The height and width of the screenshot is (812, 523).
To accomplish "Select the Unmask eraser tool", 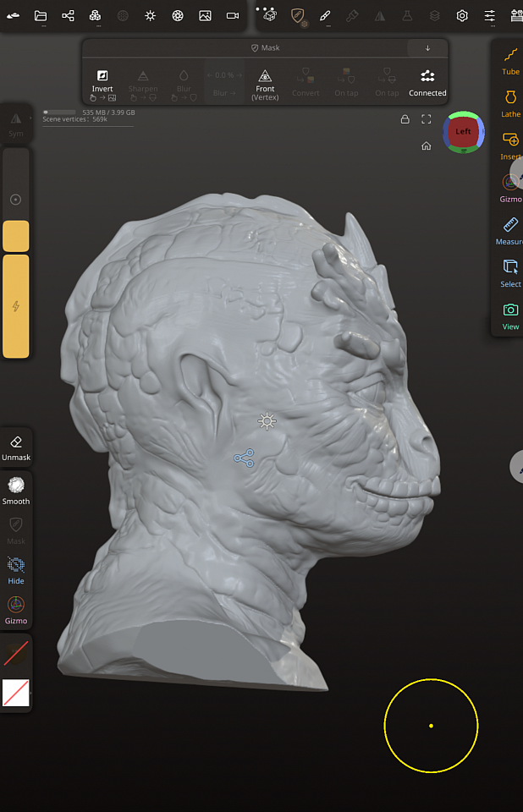I will click(15, 447).
